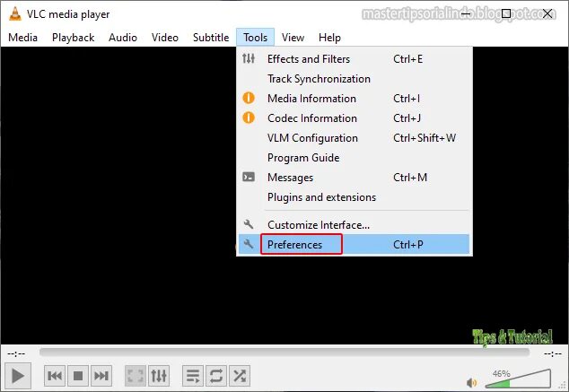This screenshot has height=392, width=569.
Task: Open Plugins and extensions
Action: tap(355, 197)
